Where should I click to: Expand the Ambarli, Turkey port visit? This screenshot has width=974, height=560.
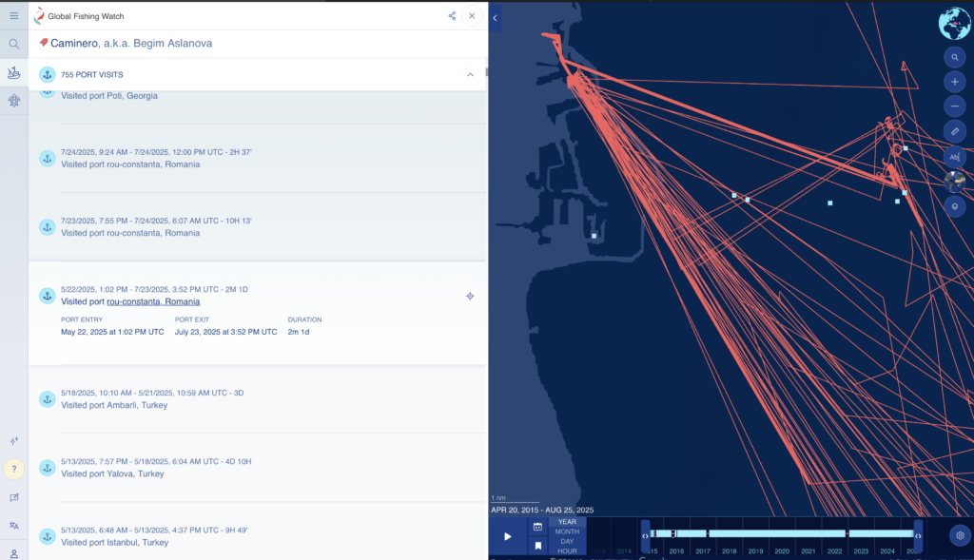[257, 398]
